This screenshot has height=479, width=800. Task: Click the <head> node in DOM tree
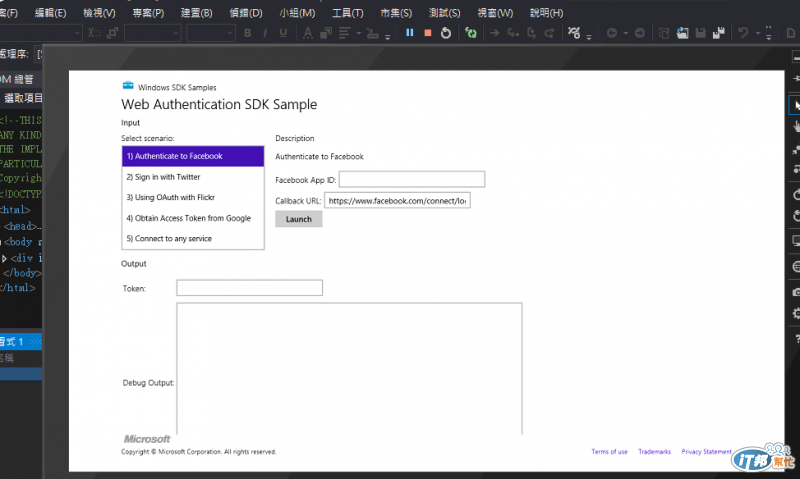[x=22, y=226]
